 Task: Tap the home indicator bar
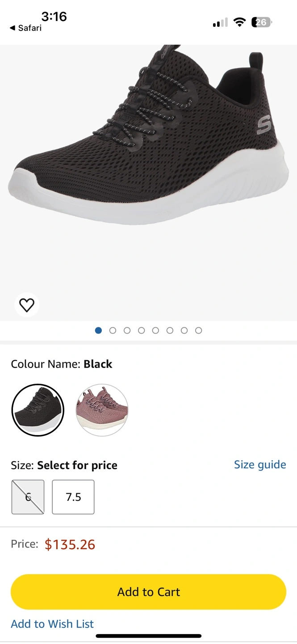point(148,636)
